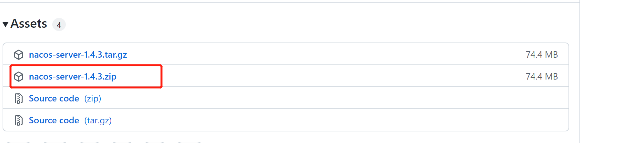Click the (zip) format label

pyautogui.click(x=93, y=99)
